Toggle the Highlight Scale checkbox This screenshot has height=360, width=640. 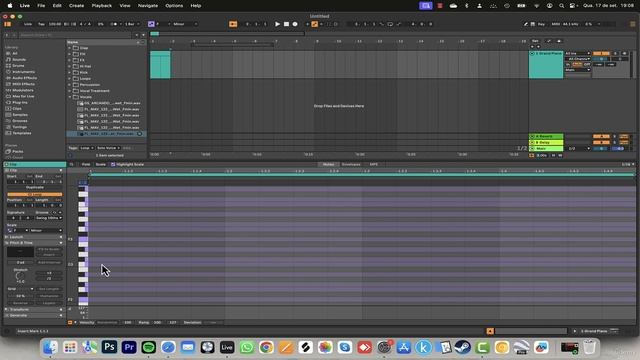tap(113, 164)
